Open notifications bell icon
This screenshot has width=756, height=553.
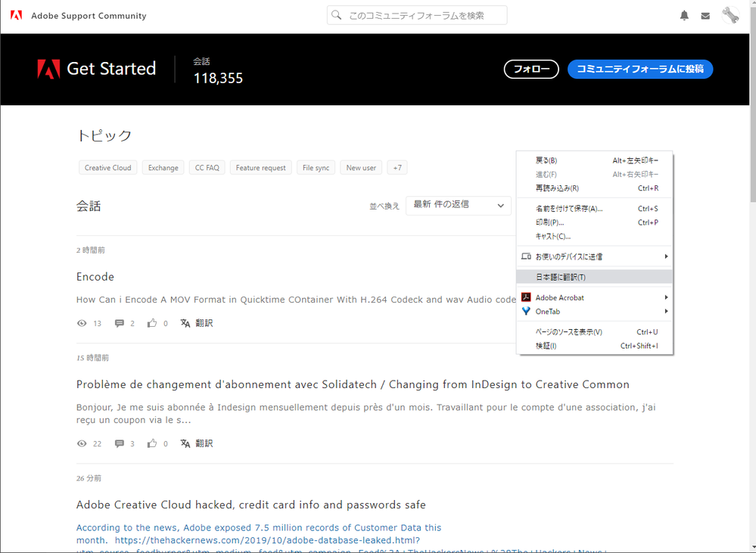click(684, 15)
